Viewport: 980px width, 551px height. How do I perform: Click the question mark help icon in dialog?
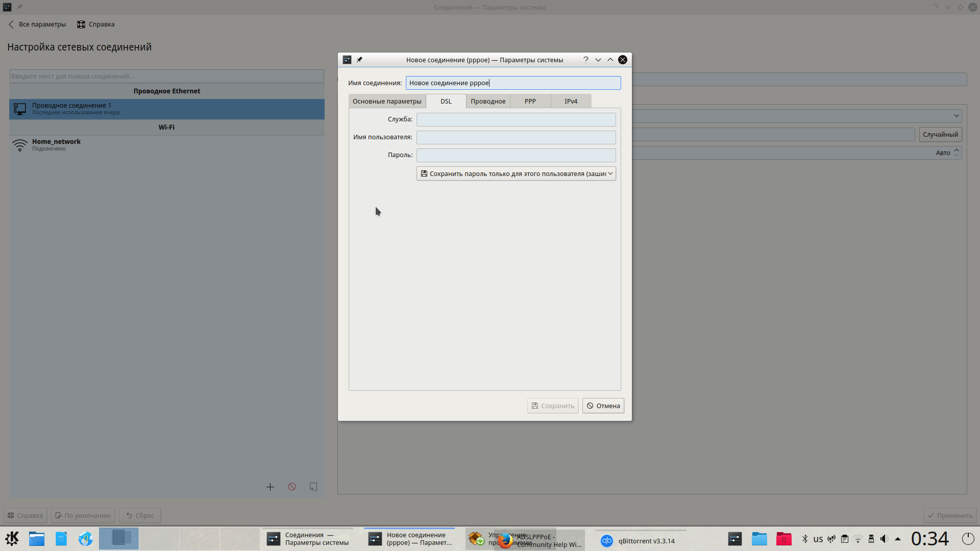[x=585, y=60]
